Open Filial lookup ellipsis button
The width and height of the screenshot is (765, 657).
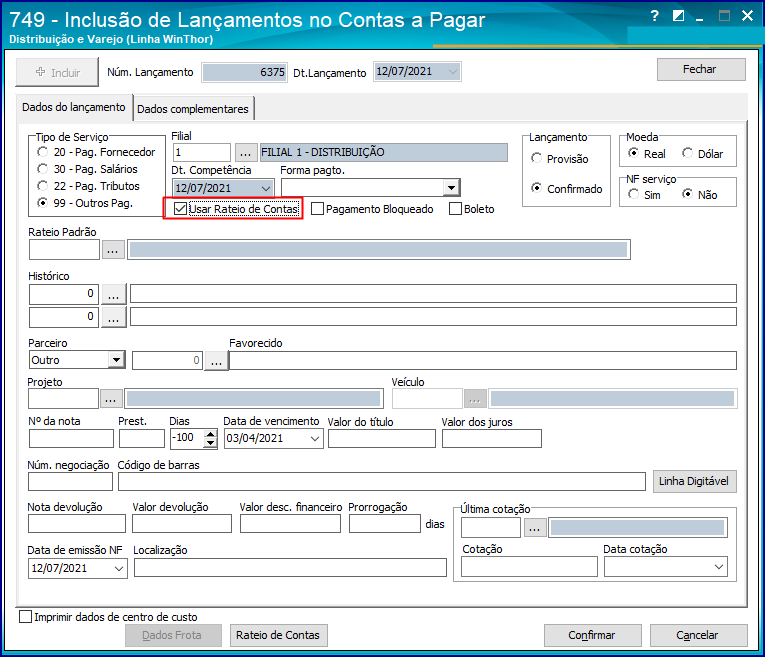(x=245, y=153)
